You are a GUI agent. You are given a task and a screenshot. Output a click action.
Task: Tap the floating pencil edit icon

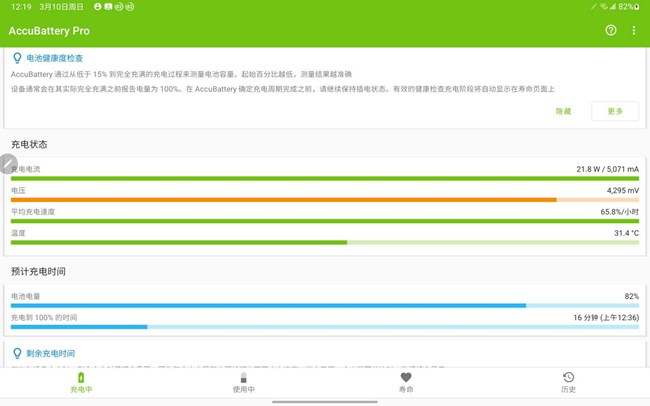(8, 164)
